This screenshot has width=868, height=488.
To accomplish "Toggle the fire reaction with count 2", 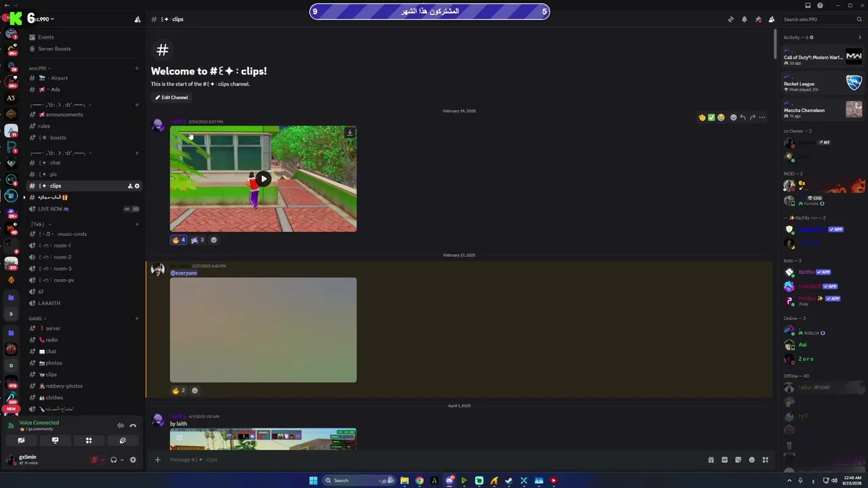I will click(178, 390).
